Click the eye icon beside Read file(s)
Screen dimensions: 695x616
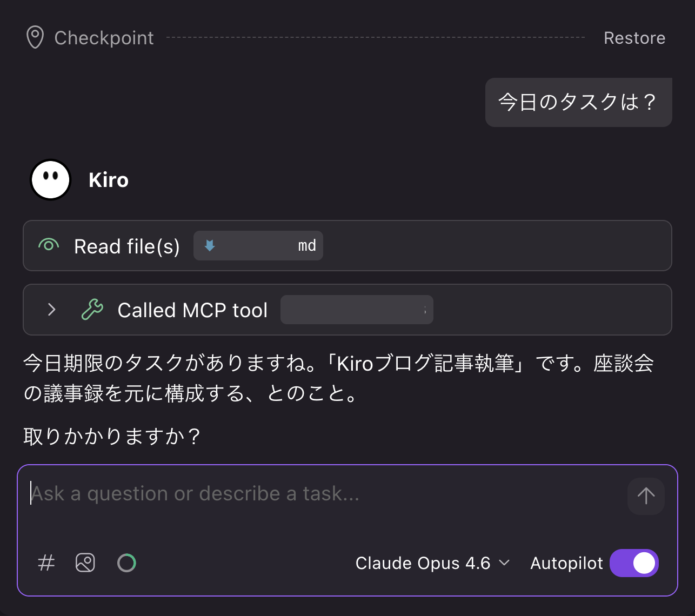coord(48,246)
